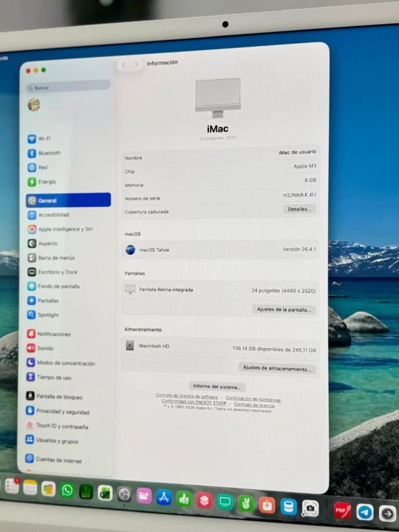Open Touch ID y contraseña settings
399x532 pixels.
[57, 426]
